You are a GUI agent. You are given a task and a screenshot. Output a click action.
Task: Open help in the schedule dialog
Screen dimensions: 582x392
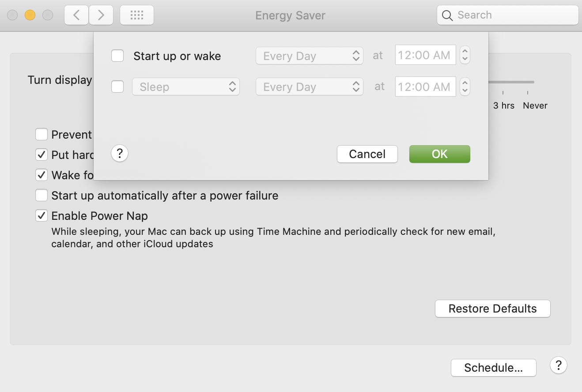(x=120, y=154)
